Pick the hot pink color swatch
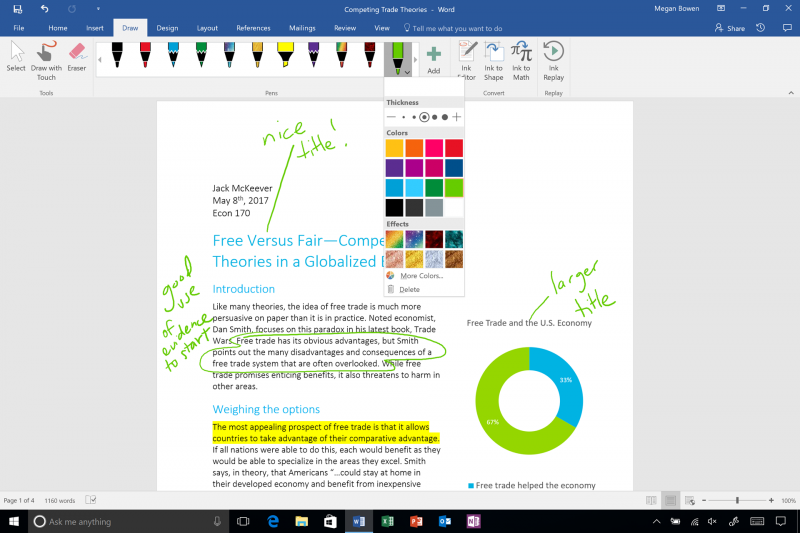 434,148
